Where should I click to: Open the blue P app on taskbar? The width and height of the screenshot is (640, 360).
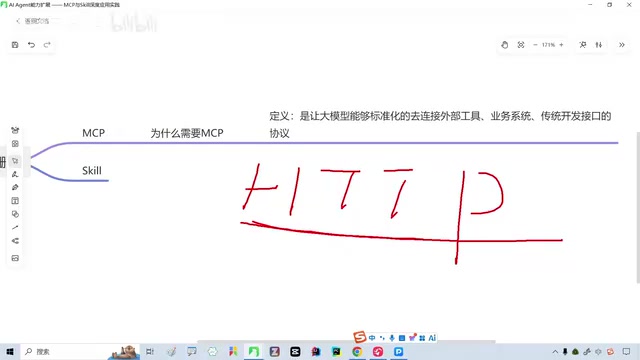click(398, 351)
